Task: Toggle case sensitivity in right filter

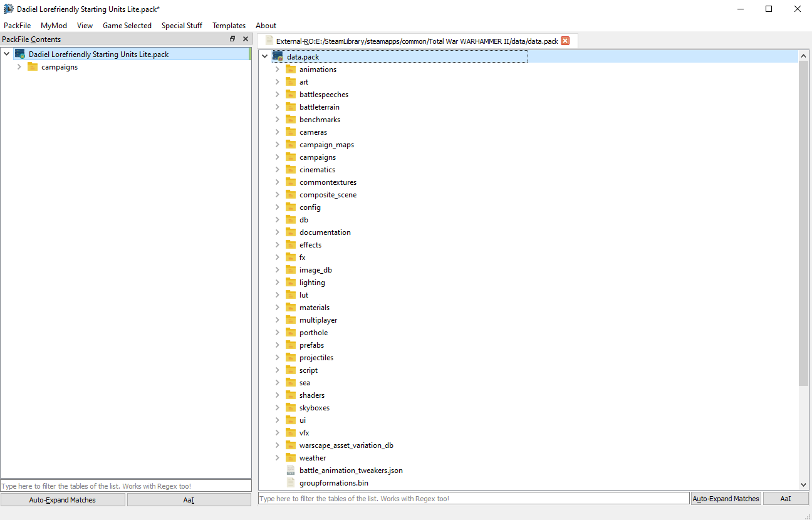Action: (786, 499)
